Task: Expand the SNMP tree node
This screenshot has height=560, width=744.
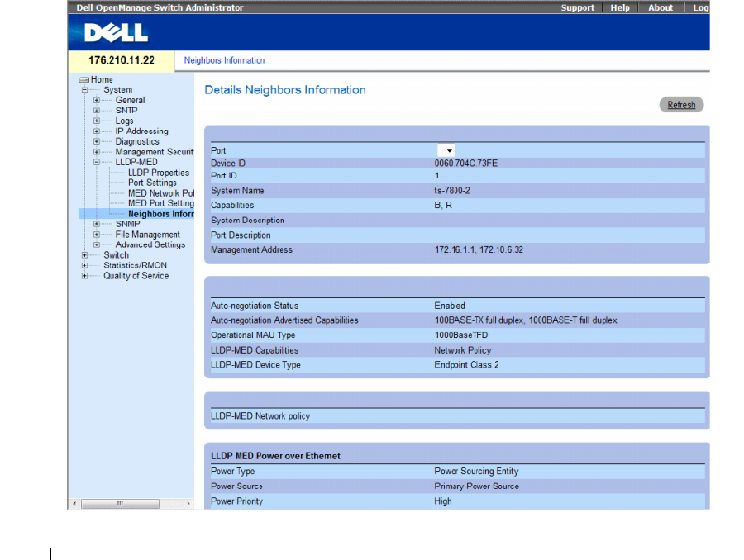Action: click(97, 224)
